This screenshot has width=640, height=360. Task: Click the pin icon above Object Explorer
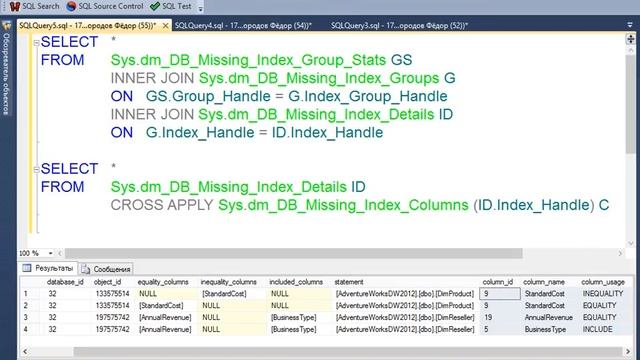click(6, 25)
